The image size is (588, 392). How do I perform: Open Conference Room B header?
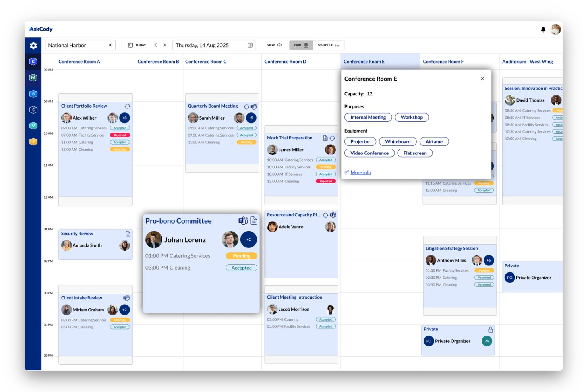[x=158, y=62]
